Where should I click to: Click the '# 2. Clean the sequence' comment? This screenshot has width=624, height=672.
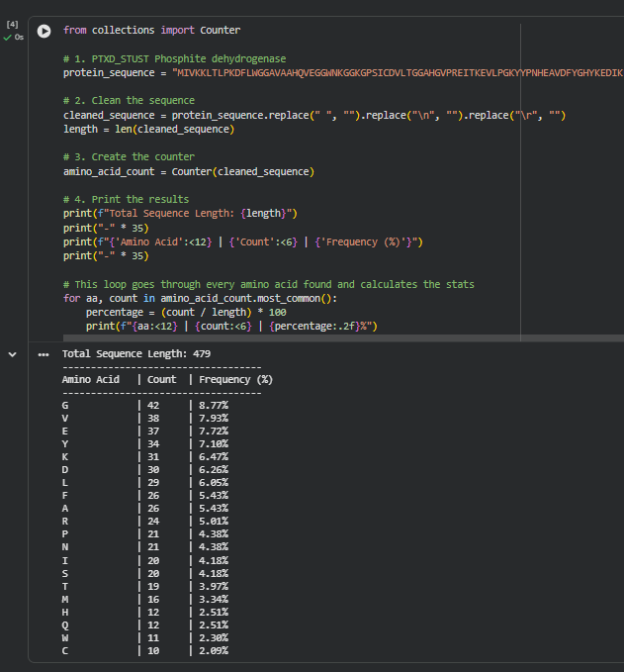coord(129,101)
